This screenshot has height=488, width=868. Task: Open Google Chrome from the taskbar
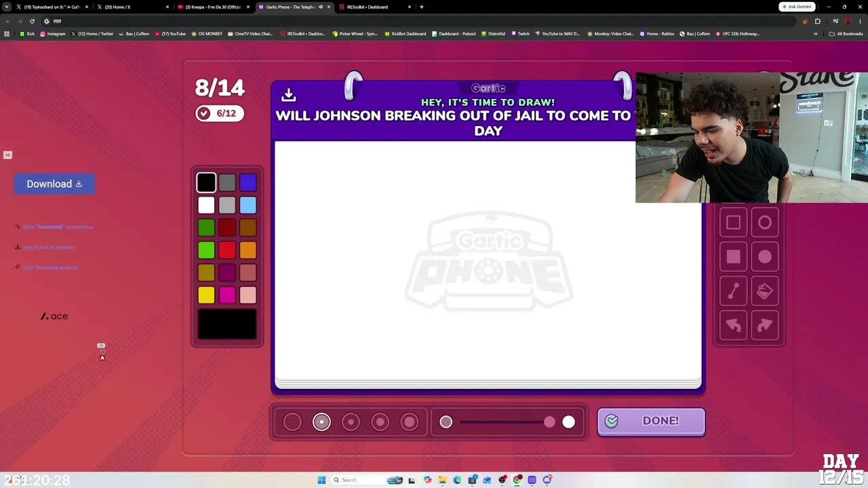click(517, 480)
